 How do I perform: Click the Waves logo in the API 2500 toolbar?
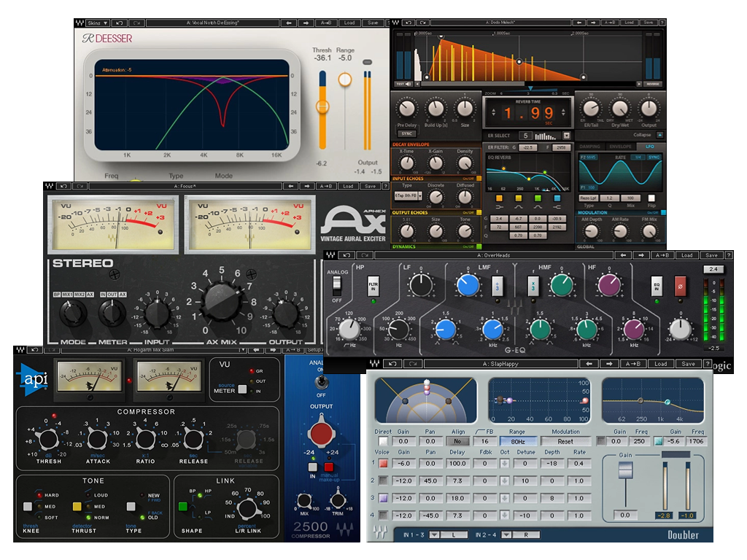click(20, 350)
